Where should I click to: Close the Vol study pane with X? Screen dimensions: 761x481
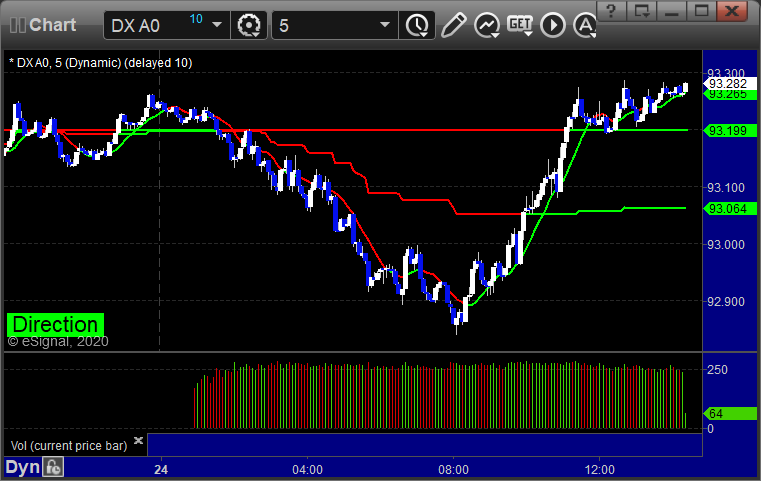coord(138,441)
